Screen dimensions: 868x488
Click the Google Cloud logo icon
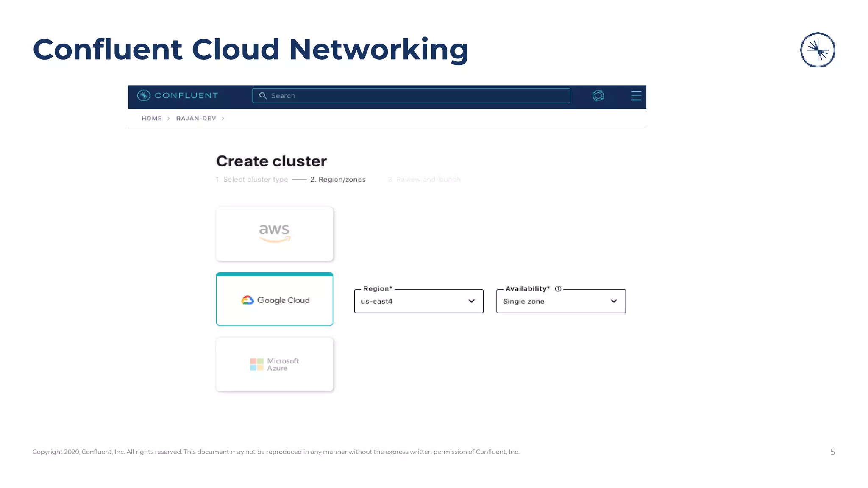click(x=248, y=300)
